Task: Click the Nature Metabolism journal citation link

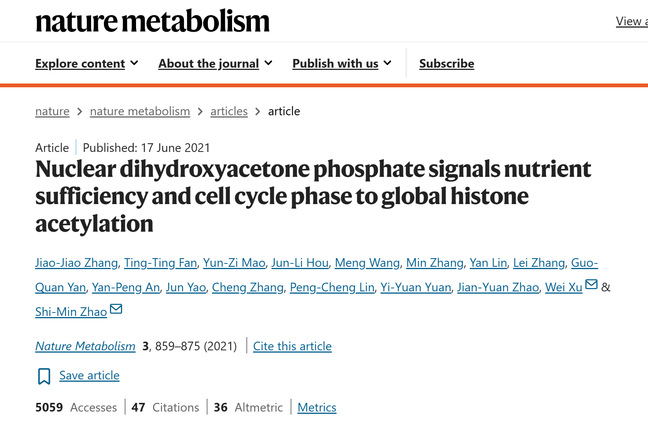Action: pos(85,346)
